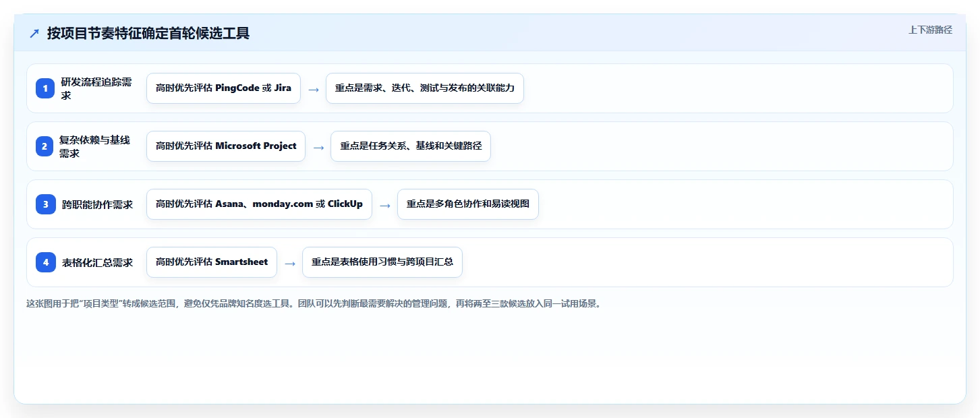Click the box 重点是表格使用习惯与跨项目汇总

382,262
